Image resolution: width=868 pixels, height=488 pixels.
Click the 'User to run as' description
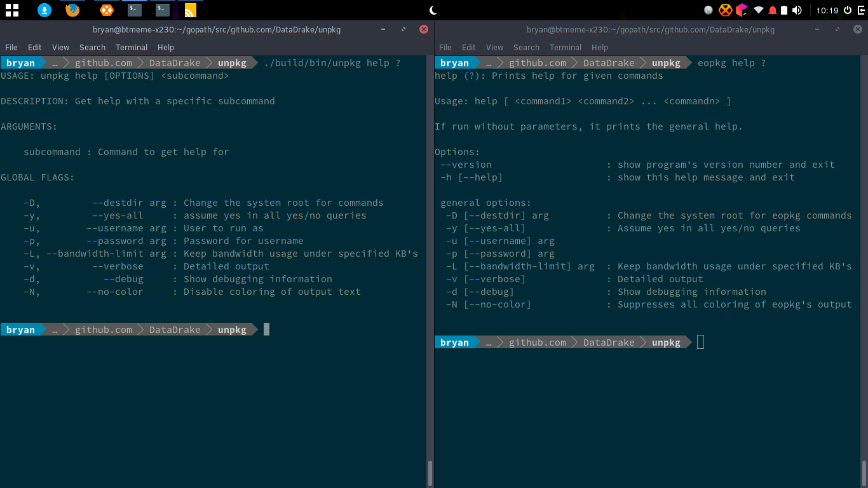click(x=224, y=228)
